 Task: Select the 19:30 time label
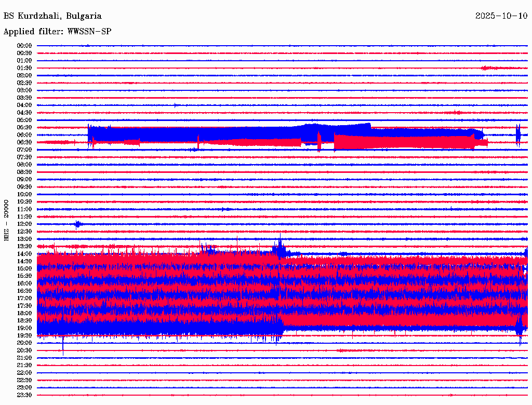click(24, 335)
